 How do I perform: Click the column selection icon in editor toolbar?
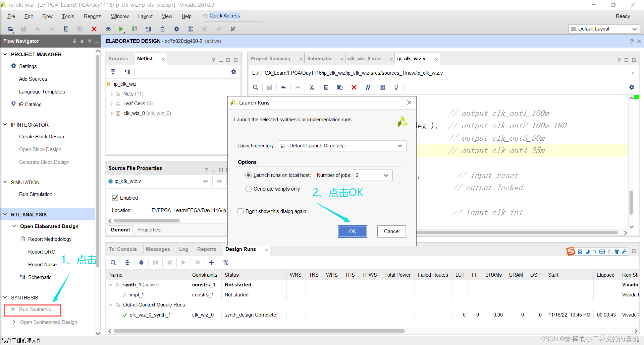pyautogui.click(x=382, y=87)
